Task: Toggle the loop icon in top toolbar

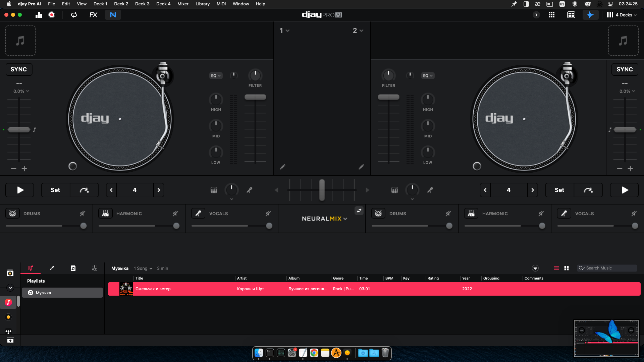Action: [x=74, y=15]
